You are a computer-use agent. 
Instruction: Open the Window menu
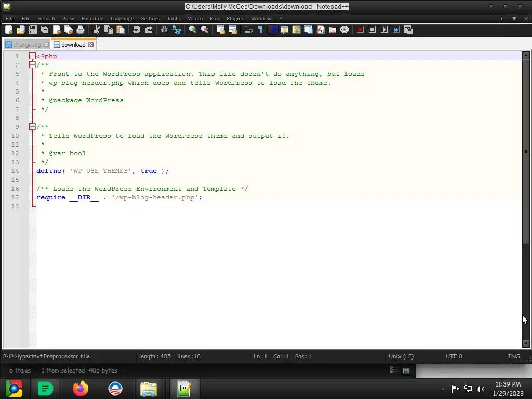(x=261, y=18)
